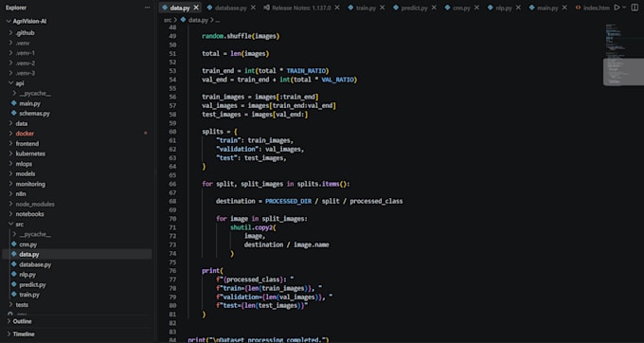The image size is (644, 343).
Task: Switch to the database.py tab
Action: click(231, 8)
